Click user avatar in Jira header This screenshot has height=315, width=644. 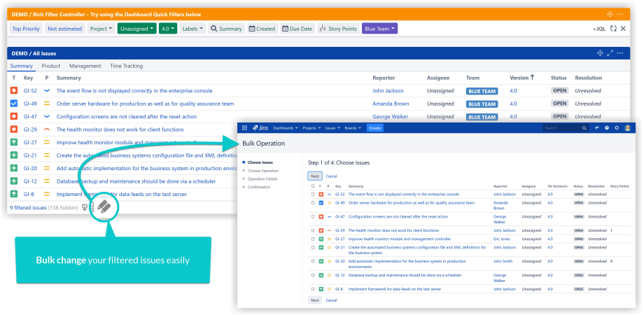[627, 128]
